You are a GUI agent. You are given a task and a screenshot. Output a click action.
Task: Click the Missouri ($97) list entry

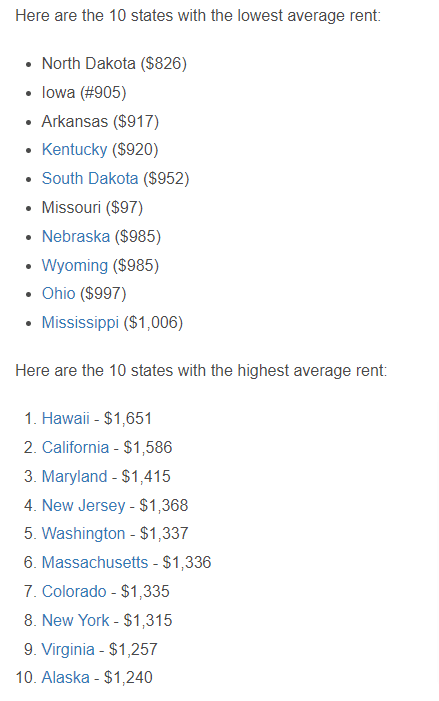[x=92, y=207]
